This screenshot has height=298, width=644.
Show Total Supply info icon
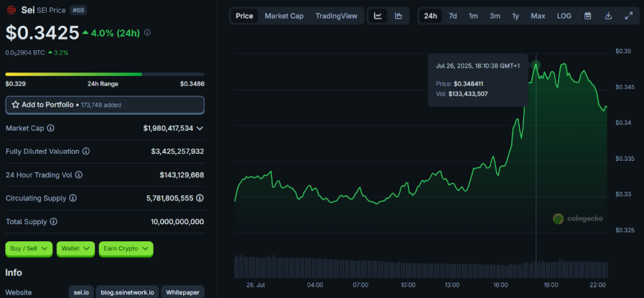pos(53,222)
